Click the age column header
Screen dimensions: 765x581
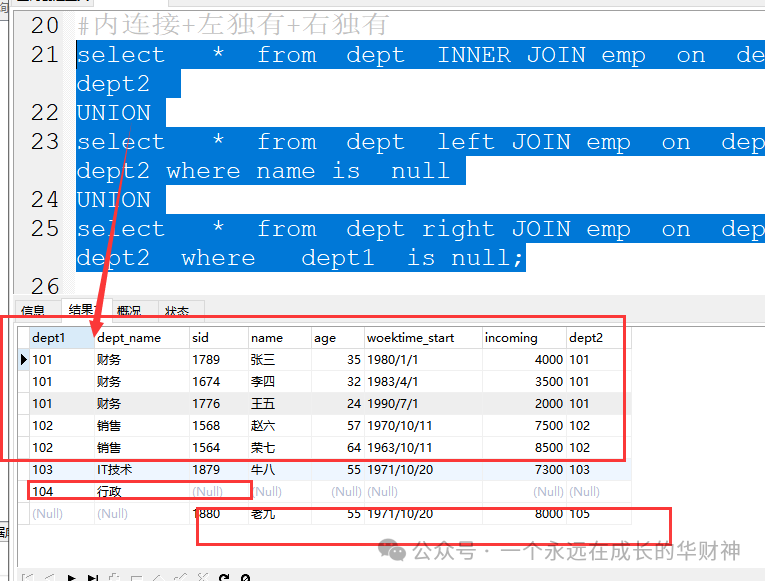(338, 338)
